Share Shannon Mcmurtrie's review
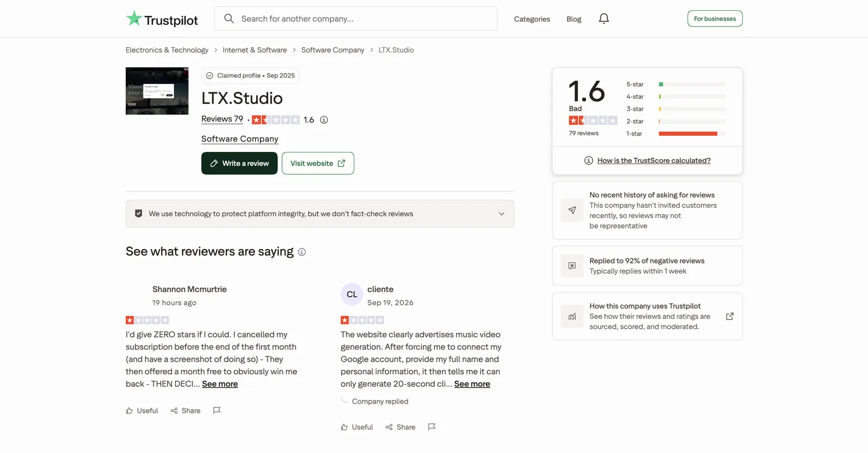868x453 pixels. coord(186,411)
